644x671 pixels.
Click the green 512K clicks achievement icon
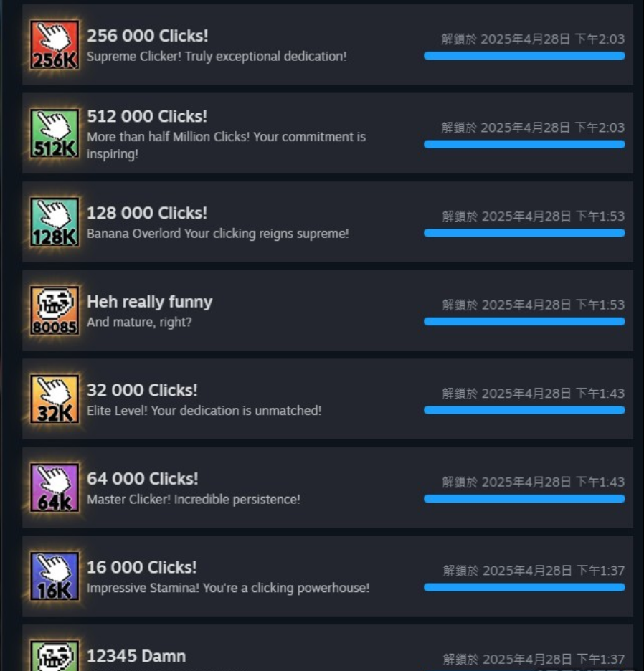point(55,133)
